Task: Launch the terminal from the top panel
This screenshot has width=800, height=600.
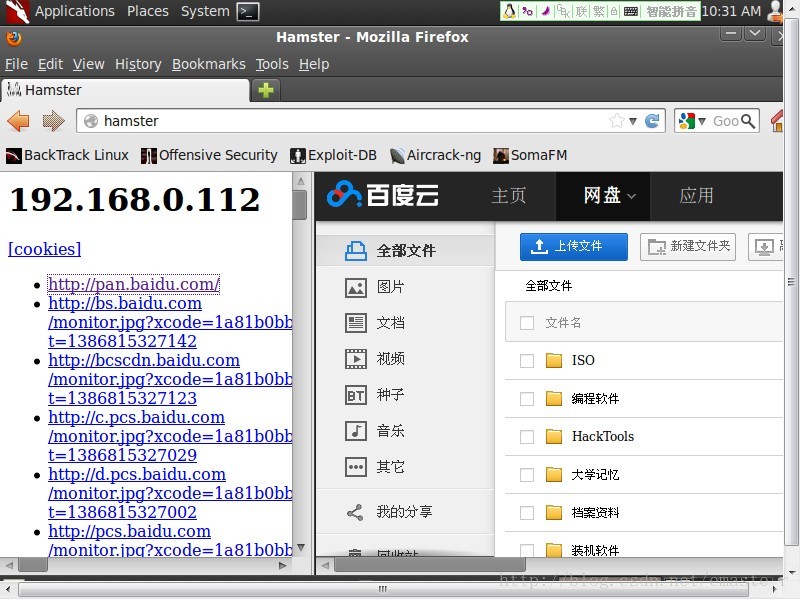Action: click(248, 11)
